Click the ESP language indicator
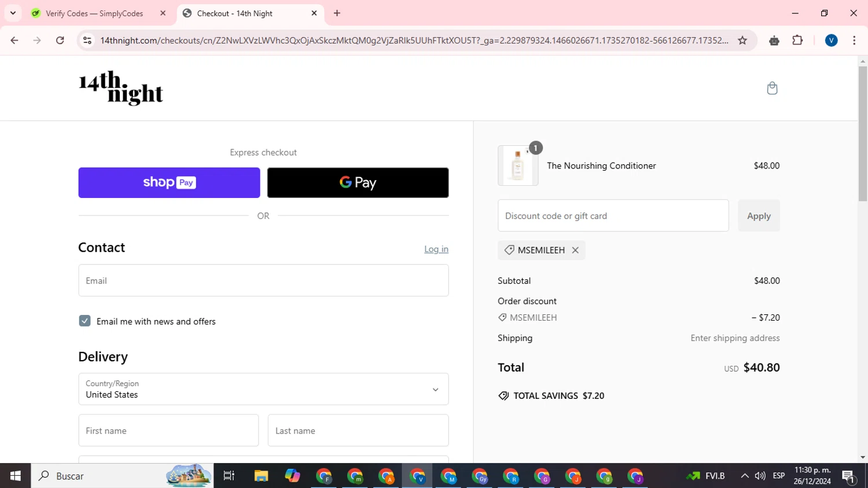The image size is (868, 488). click(779, 476)
